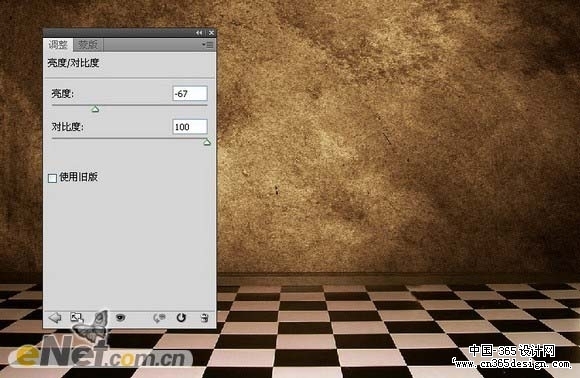The image size is (580, 378).
Task: Toggle adjustment layer visibility eye icon
Action: (x=121, y=317)
